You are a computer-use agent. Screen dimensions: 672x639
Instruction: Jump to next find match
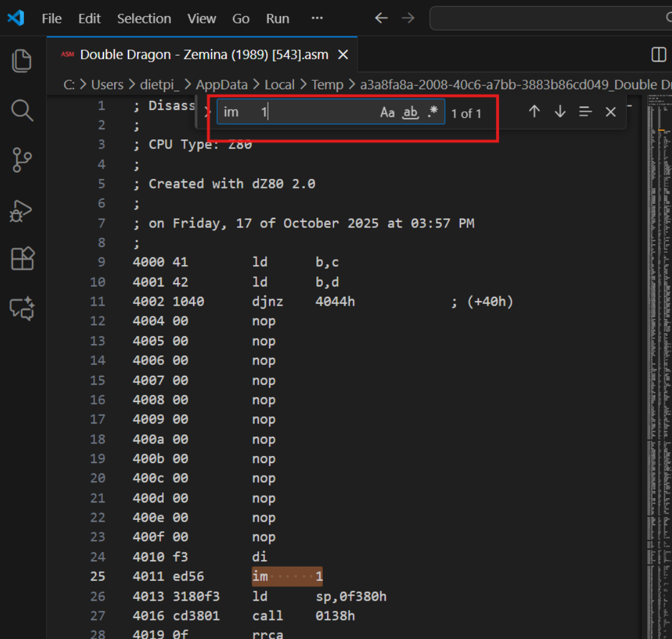[x=560, y=111]
